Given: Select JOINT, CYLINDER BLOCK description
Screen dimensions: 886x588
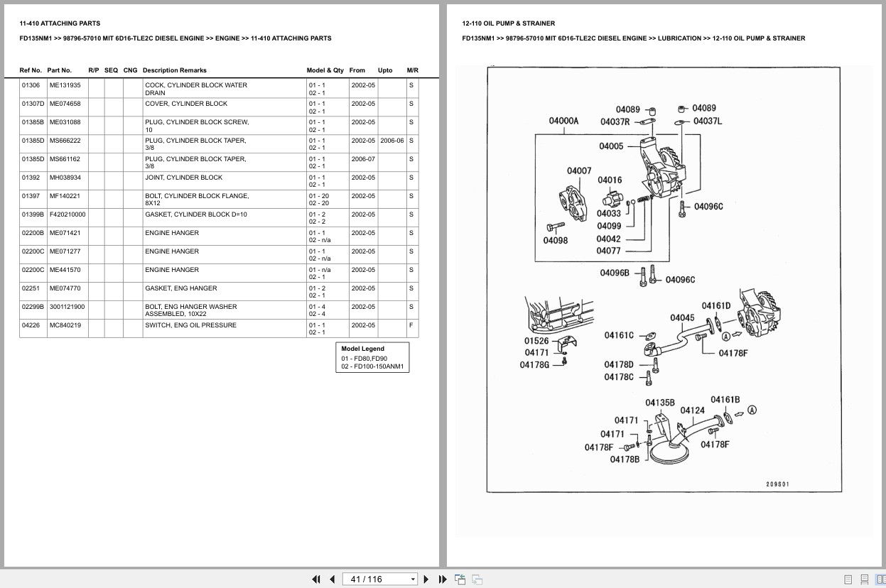Looking at the screenshot, I should pos(183,178).
